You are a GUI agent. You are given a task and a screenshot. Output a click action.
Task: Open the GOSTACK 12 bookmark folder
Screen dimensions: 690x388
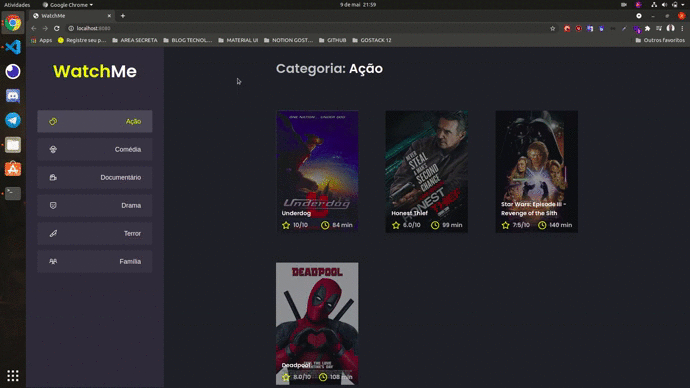coord(372,40)
